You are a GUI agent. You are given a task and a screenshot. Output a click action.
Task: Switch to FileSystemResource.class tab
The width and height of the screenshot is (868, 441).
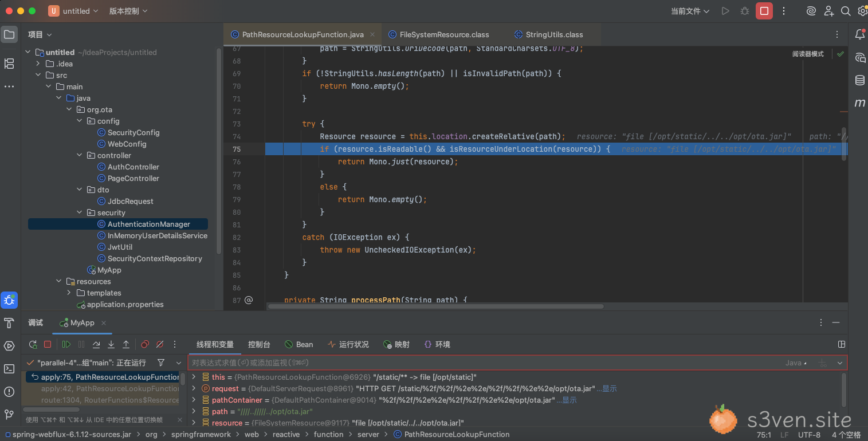tap(438, 34)
